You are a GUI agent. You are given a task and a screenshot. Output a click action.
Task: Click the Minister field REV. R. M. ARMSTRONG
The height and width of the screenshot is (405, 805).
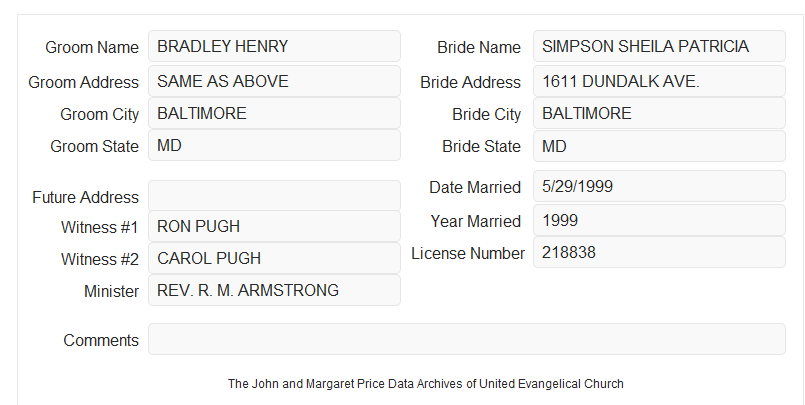coord(274,290)
